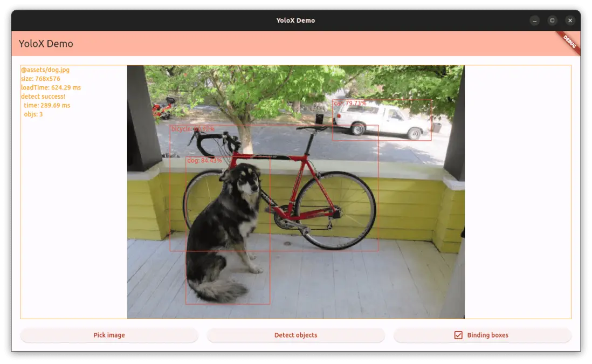Minimize the YoloX Demo window
Viewport: 592px width, 364px height.
point(534,20)
